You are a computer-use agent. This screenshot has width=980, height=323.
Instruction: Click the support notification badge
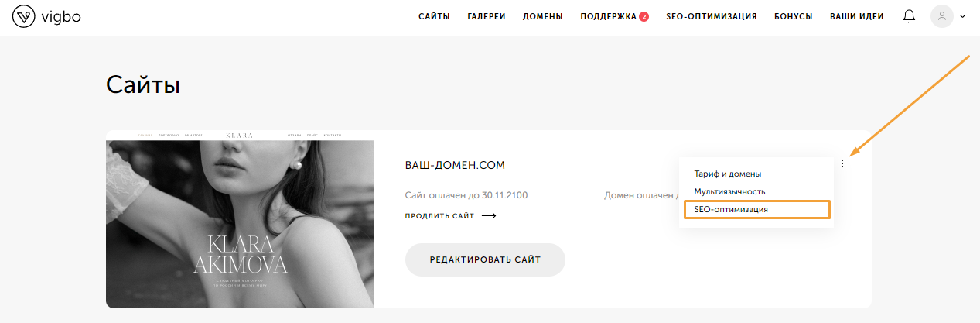point(644,16)
